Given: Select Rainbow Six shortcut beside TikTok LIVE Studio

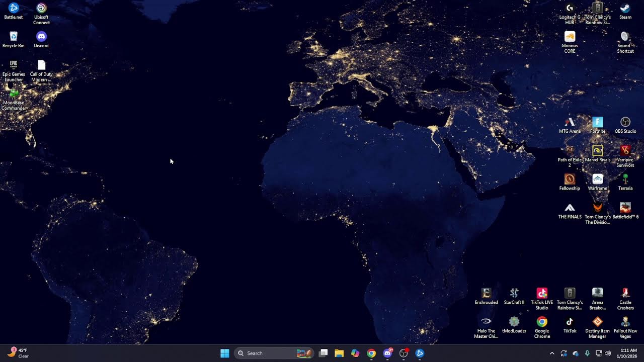Looking at the screenshot, I should 570,299.
